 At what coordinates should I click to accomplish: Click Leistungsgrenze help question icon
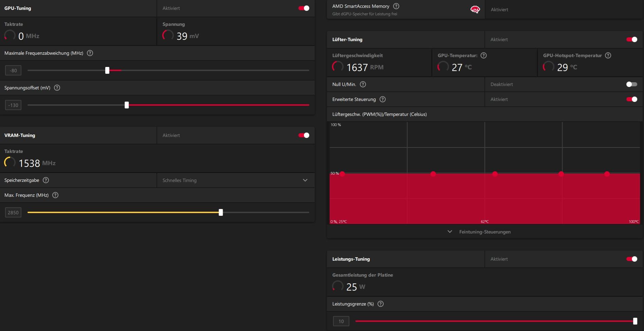click(381, 304)
